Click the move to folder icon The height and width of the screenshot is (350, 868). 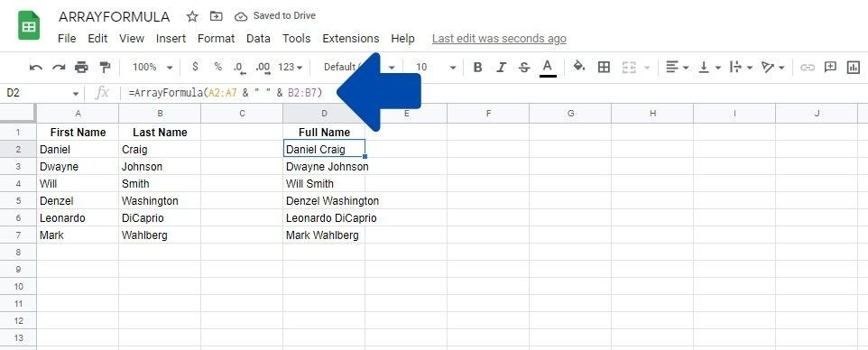point(217,16)
